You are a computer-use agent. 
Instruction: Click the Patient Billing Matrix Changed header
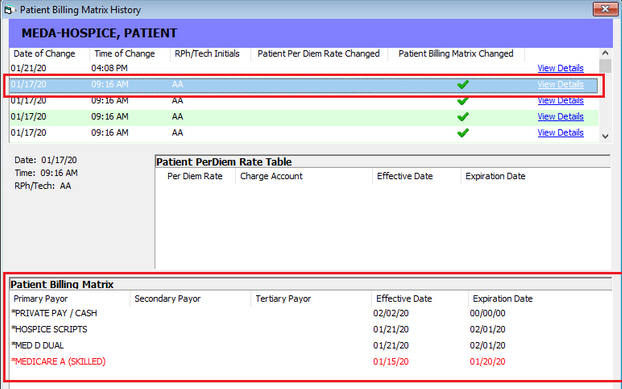[x=456, y=54]
